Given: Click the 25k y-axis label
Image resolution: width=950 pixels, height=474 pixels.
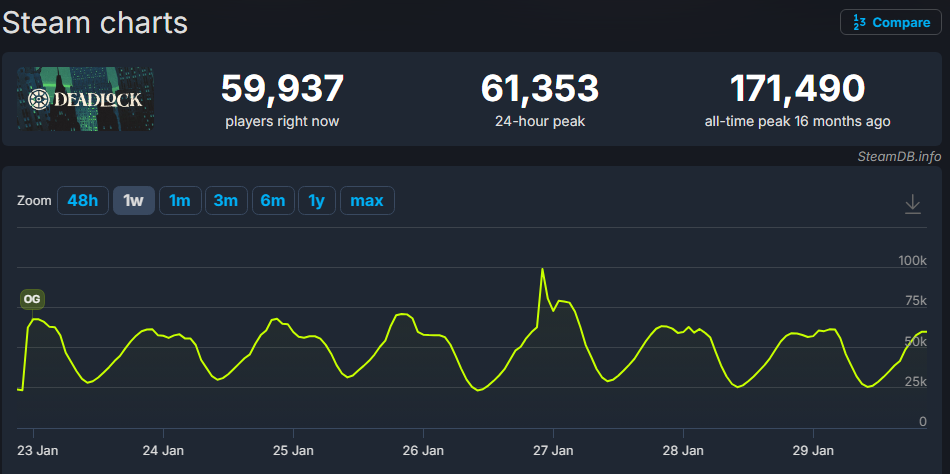Looking at the screenshot, I should coord(915,382).
